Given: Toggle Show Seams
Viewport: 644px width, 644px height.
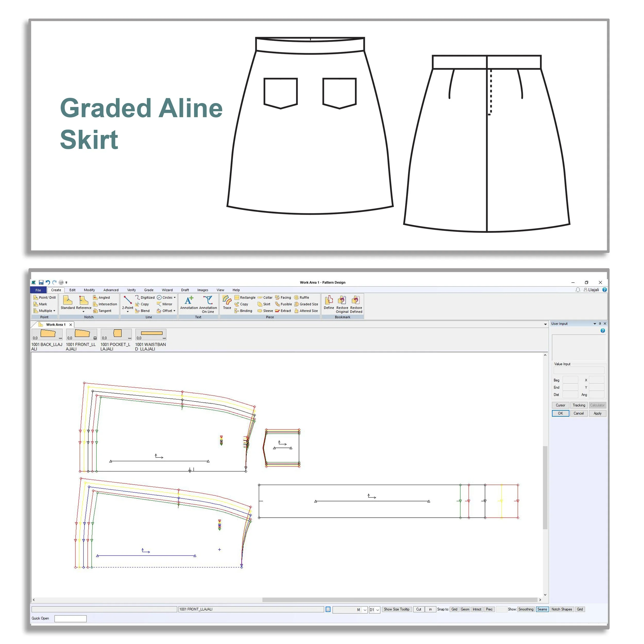Looking at the screenshot, I should point(542,609).
